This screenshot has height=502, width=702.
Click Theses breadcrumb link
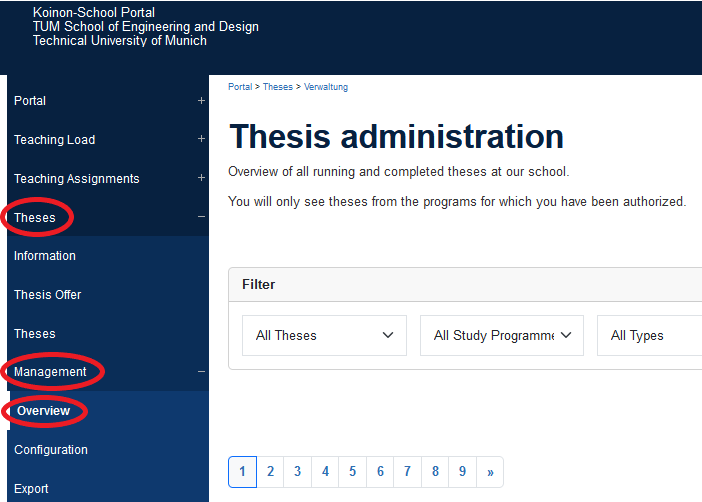pos(278,87)
